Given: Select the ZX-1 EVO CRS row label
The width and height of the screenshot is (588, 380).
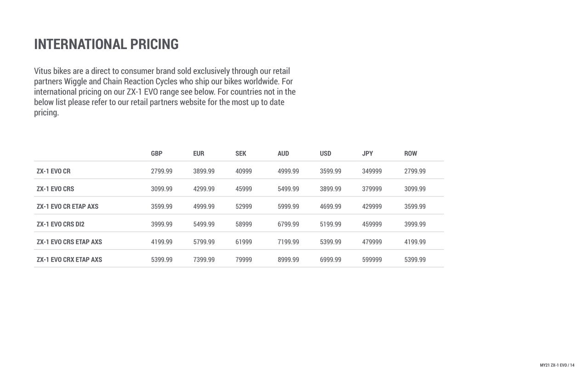Looking at the screenshot, I should point(56,189).
